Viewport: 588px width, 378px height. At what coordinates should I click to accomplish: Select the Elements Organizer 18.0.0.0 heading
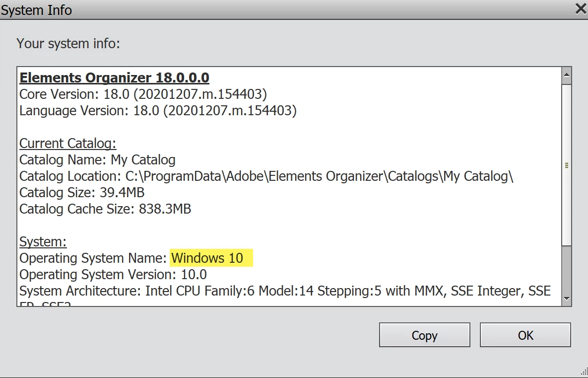tap(115, 77)
